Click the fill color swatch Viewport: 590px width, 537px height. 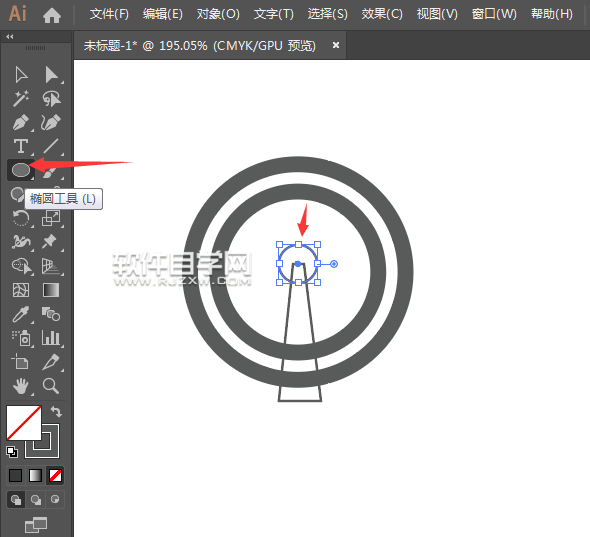coord(24,423)
